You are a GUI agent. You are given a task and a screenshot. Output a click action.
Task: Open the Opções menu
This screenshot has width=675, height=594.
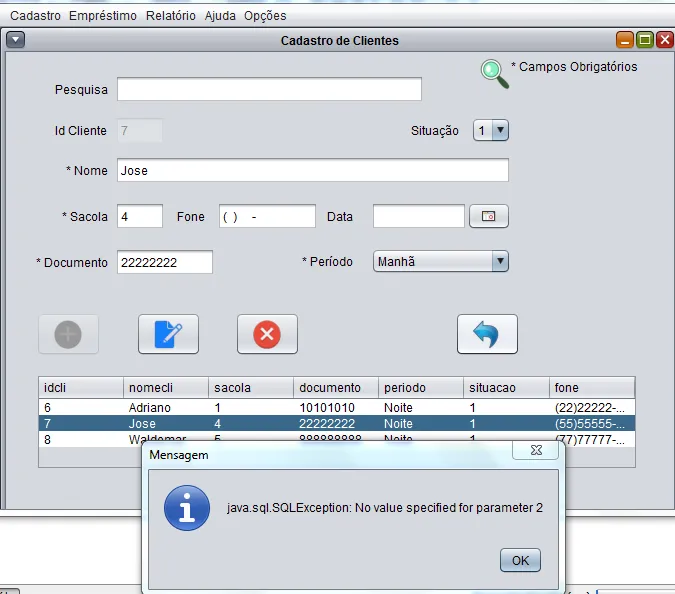pos(265,15)
